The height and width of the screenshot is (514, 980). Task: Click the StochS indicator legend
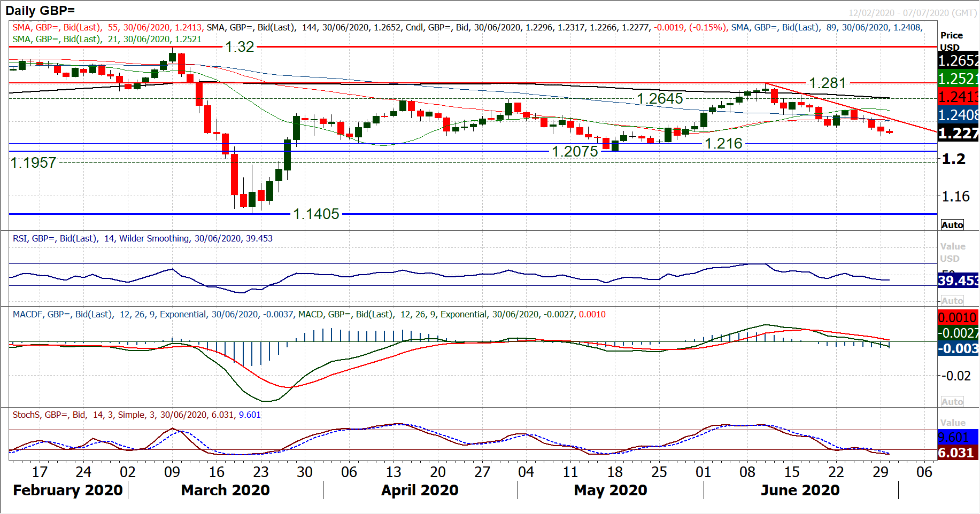(136, 415)
